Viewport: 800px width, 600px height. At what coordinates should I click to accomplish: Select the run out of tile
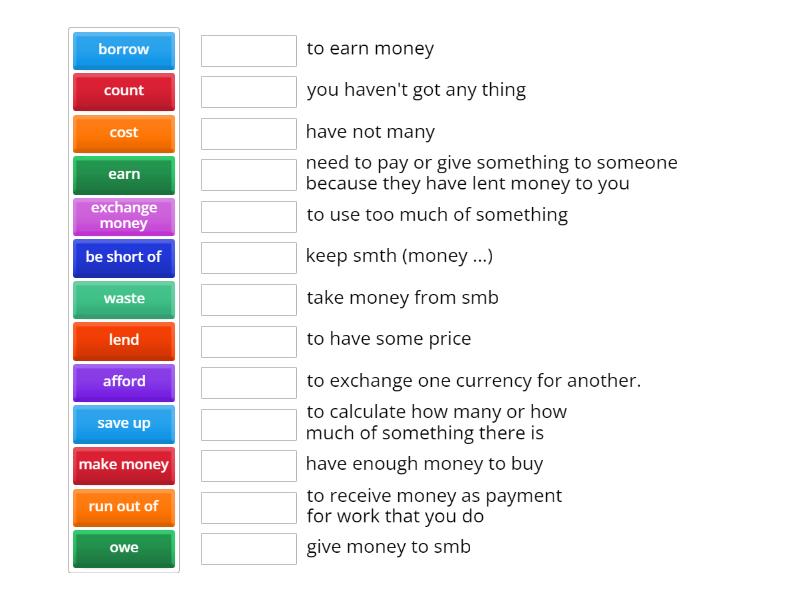point(123,506)
